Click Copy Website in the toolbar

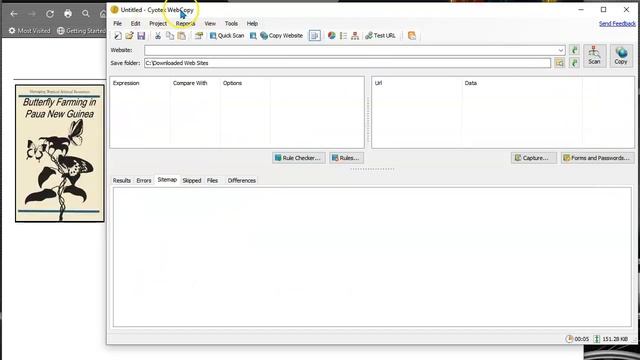282,36
